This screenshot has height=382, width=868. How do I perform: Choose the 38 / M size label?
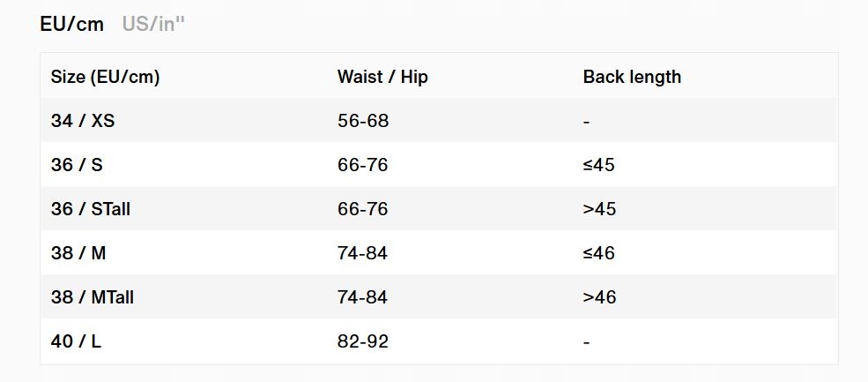78,253
